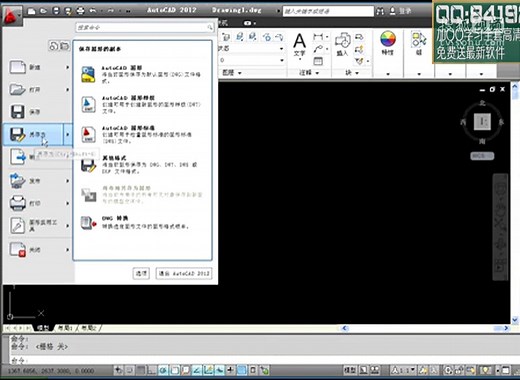Click Save icon in quick access toolbar
The width and height of the screenshot is (520, 380).
pos(56,11)
